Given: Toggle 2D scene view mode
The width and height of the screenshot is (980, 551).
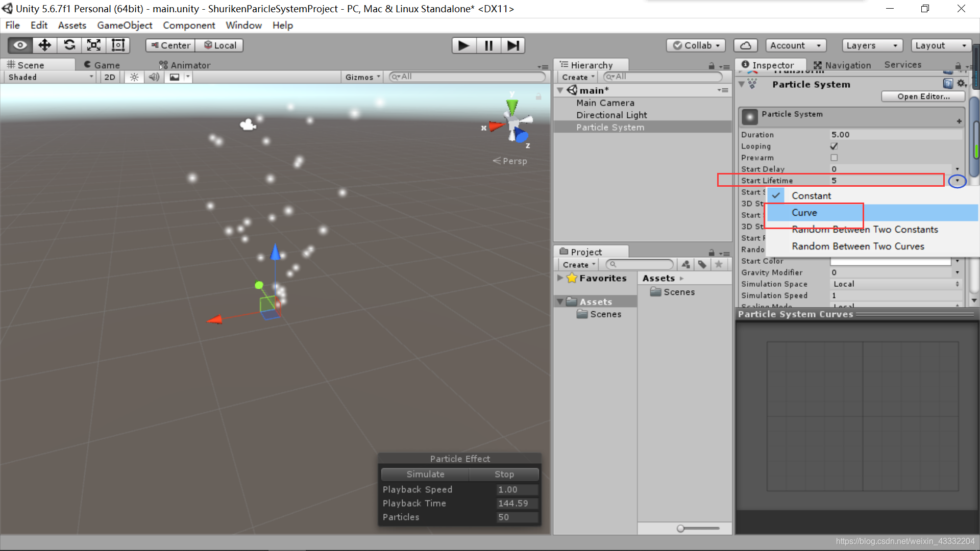Looking at the screenshot, I should [x=109, y=77].
